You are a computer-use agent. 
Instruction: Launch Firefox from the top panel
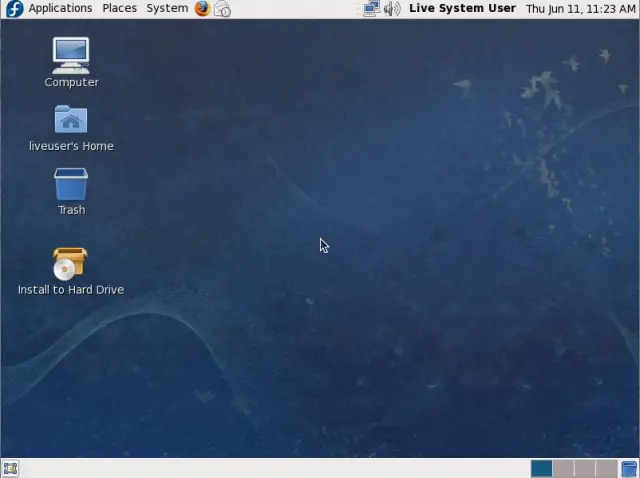point(203,8)
